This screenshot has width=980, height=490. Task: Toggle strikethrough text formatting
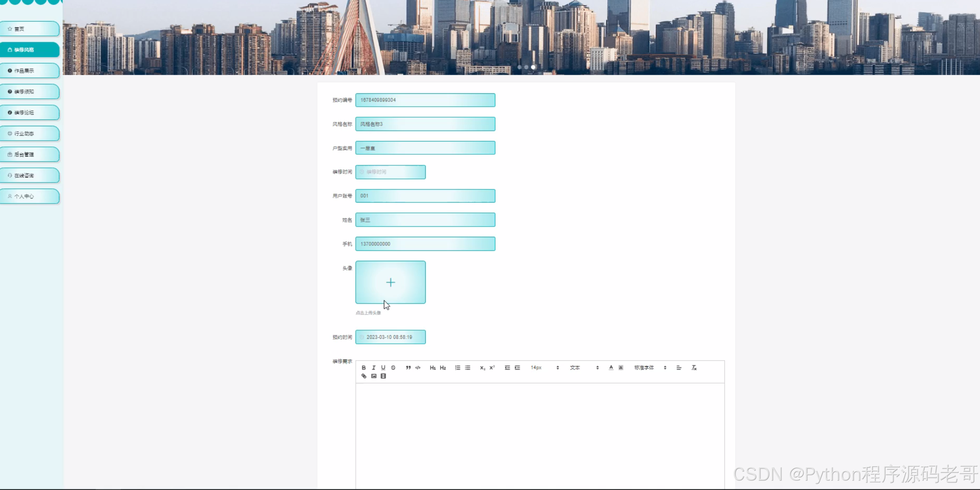(x=393, y=368)
